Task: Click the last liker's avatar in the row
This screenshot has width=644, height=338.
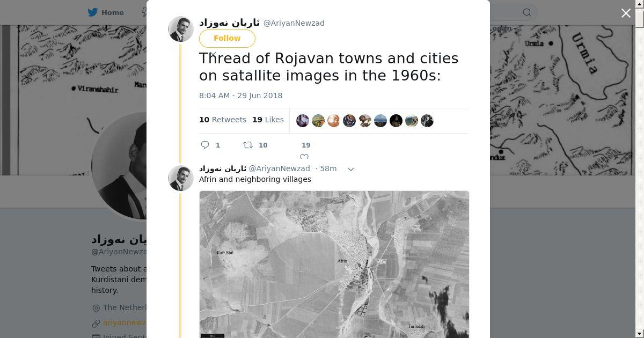Action: click(x=427, y=121)
